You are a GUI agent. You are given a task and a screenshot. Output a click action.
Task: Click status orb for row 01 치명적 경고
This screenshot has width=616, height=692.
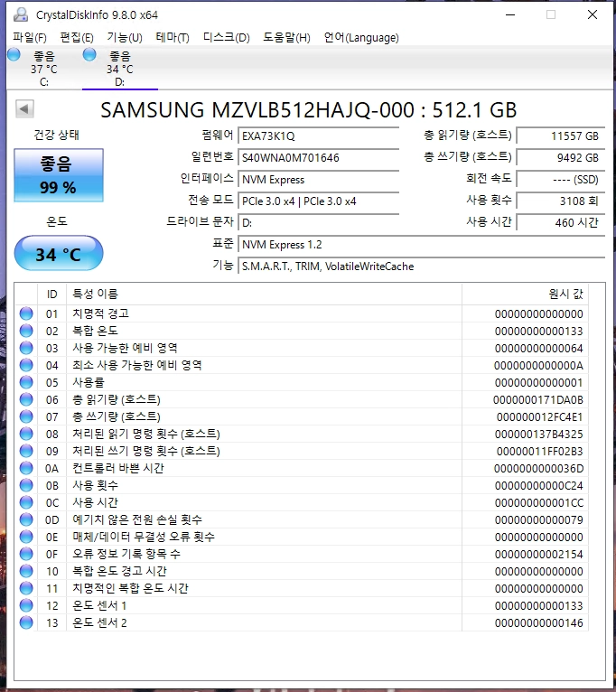26,313
